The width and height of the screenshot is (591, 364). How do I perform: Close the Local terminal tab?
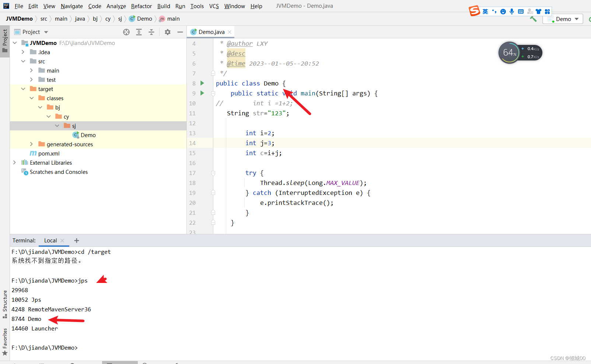coord(62,241)
